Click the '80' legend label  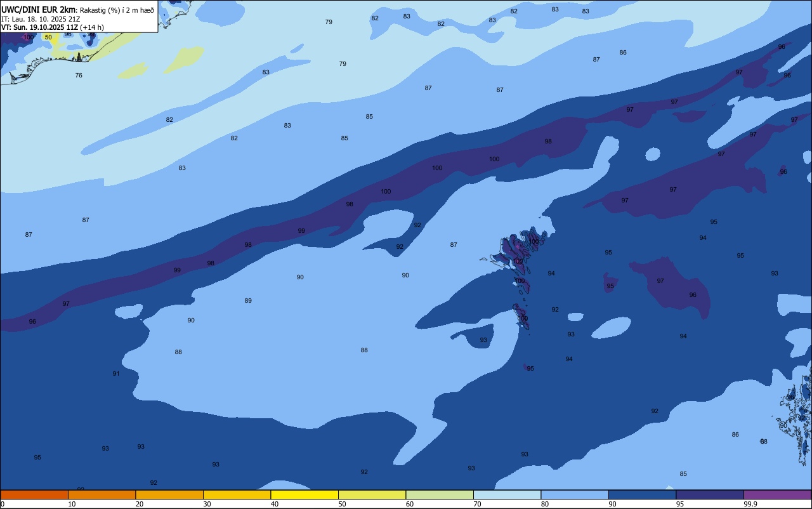click(x=545, y=504)
